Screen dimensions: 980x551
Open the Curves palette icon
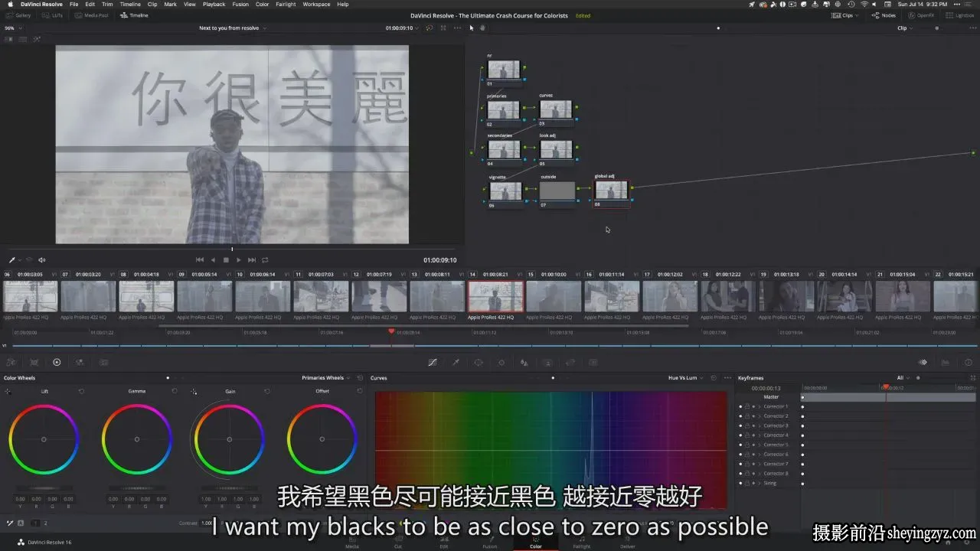click(433, 362)
